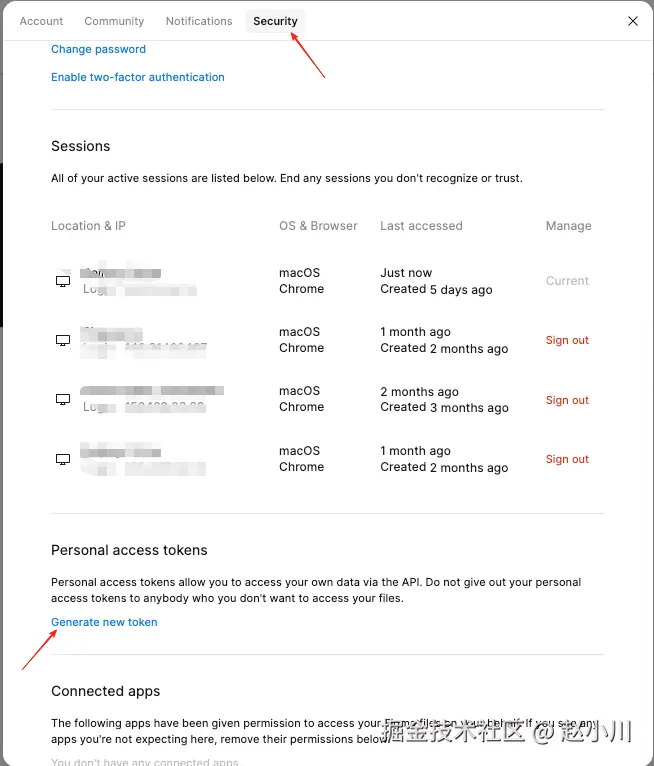The height and width of the screenshot is (766, 654).
Task: Click the monitor icon of the session accessed 2 months ago
Action: 63,399
